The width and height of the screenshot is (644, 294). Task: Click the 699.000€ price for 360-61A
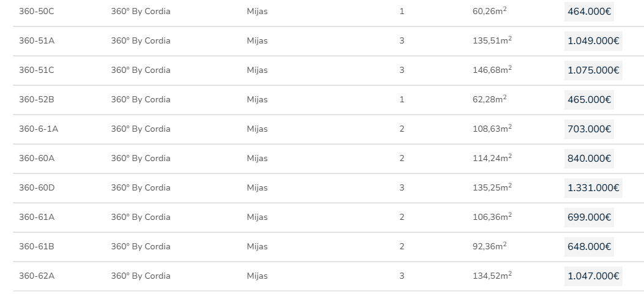tap(589, 217)
